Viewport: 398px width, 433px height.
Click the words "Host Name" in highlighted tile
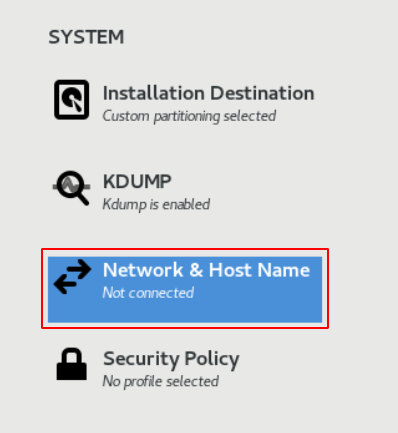point(259,270)
